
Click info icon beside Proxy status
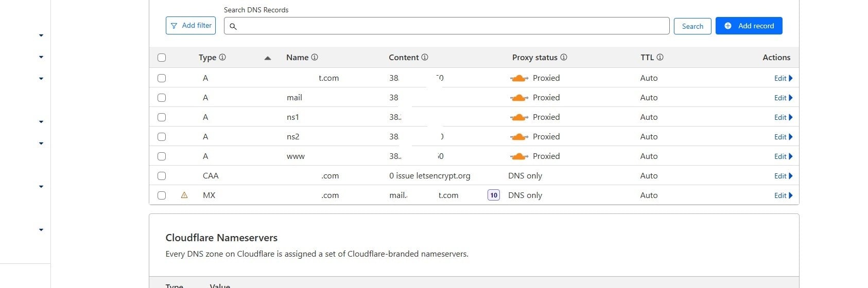564,58
